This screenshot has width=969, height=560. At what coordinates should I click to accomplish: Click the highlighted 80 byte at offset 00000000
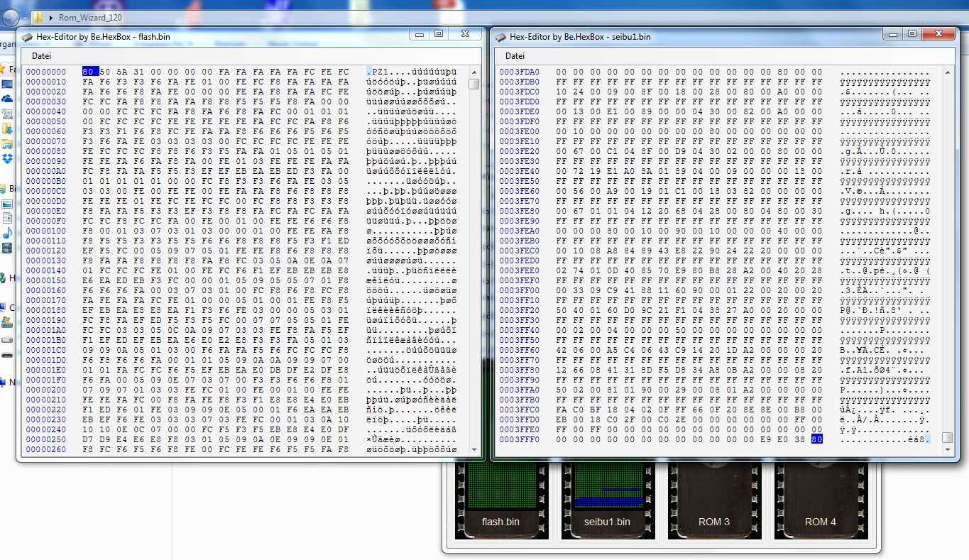88,72
